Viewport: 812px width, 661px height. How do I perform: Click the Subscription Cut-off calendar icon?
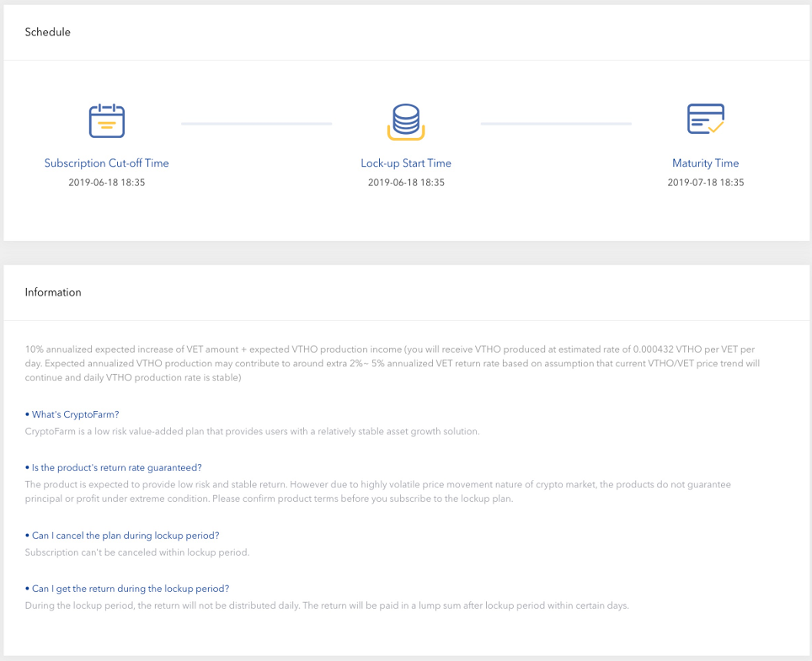107,121
